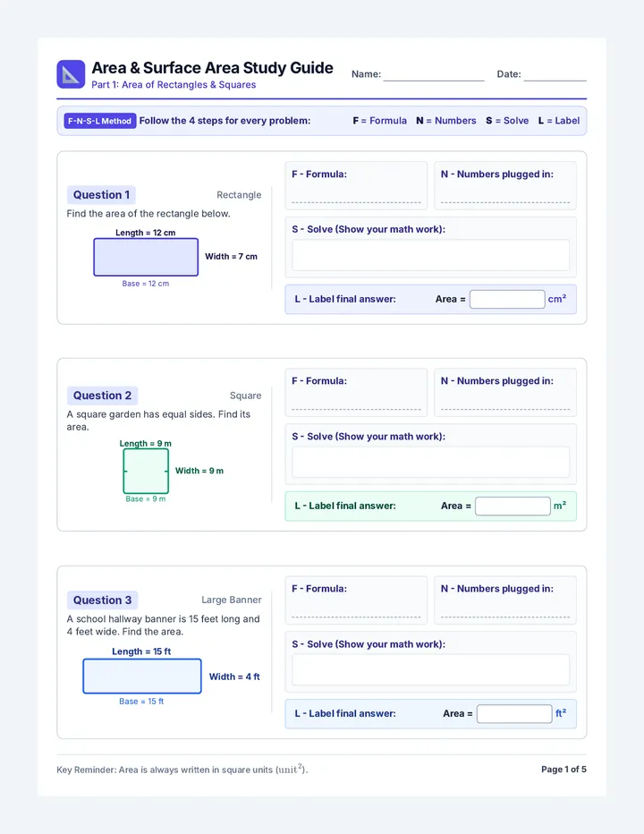Click Question 1 Numbers plugged in field
This screenshot has height=834, width=644.
505,185
